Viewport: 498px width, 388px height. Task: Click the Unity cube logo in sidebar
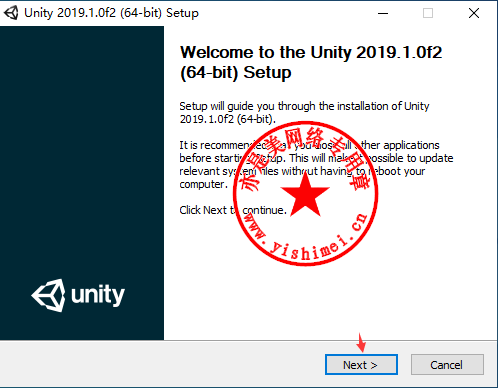[48, 295]
